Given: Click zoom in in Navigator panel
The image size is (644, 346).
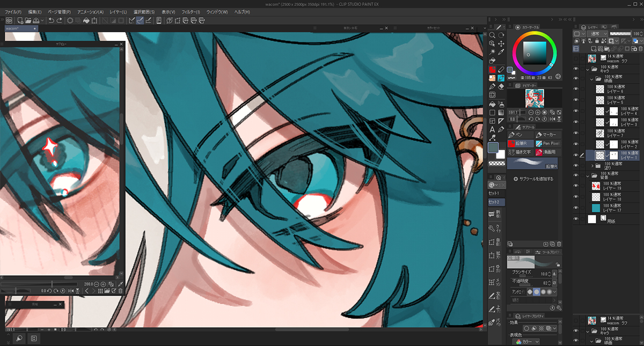Looking at the screenshot, I should point(538,113).
